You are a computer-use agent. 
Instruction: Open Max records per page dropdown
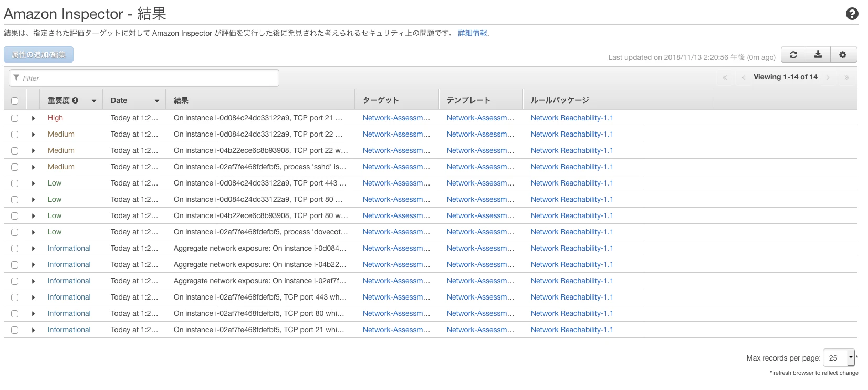pos(839,358)
